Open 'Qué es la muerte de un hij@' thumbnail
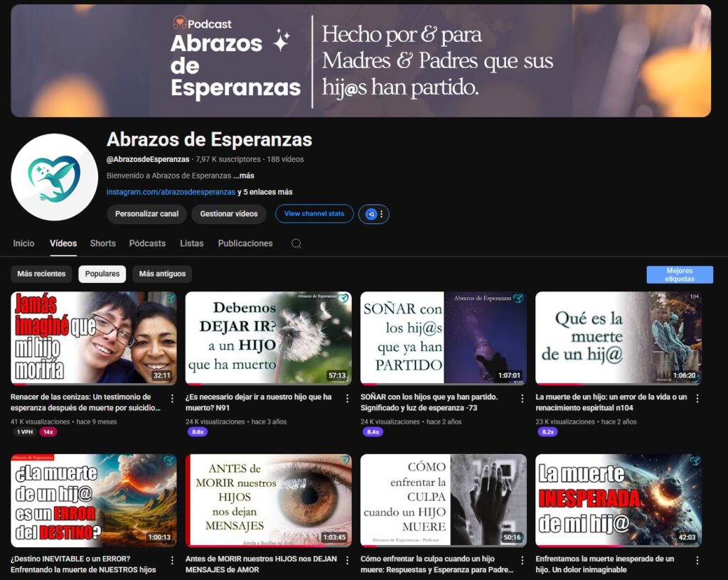Image resolution: width=728 pixels, height=580 pixels. click(619, 338)
